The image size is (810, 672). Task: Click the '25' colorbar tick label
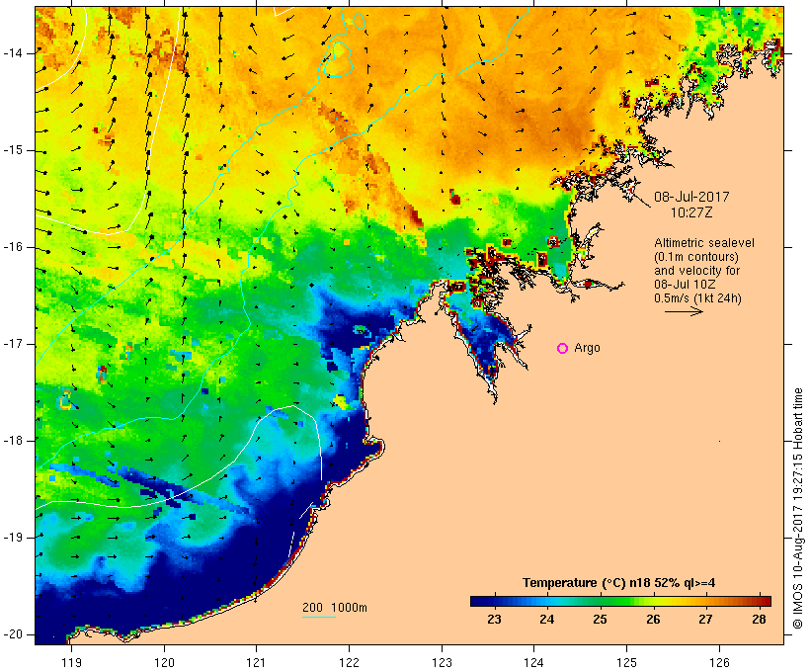[x=600, y=620]
